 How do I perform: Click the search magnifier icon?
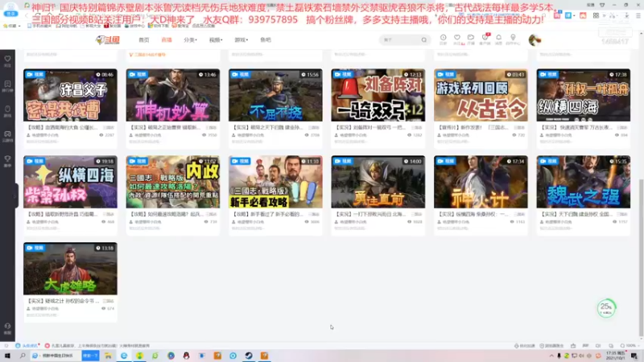point(424,39)
